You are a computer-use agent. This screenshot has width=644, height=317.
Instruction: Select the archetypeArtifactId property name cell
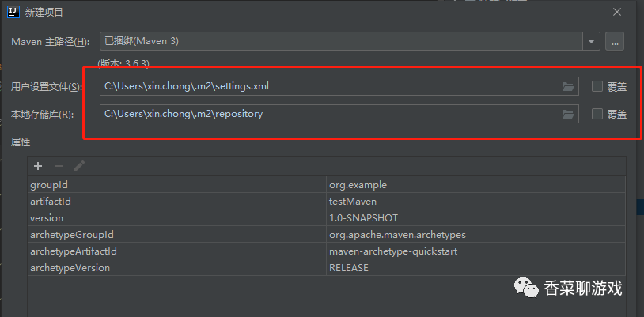coord(177,251)
